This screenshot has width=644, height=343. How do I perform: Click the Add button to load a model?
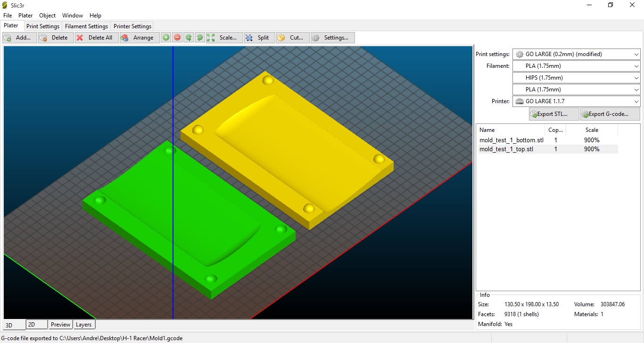[x=19, y=38]
